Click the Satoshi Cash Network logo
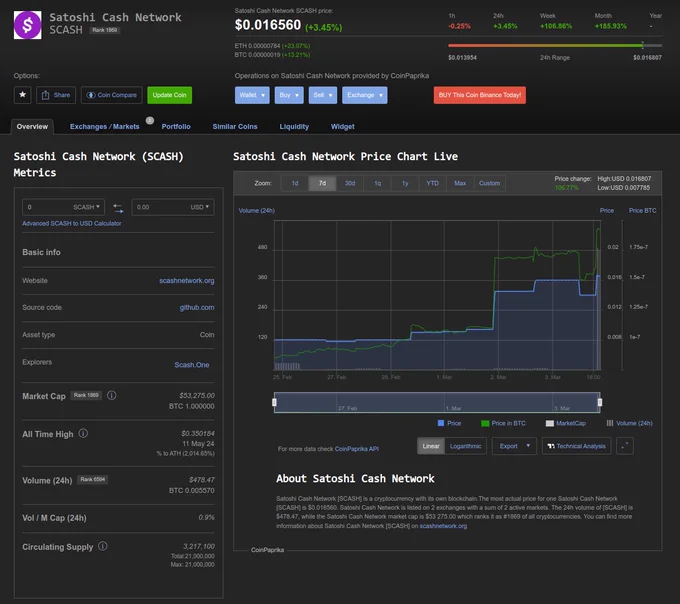 [28, 25]
